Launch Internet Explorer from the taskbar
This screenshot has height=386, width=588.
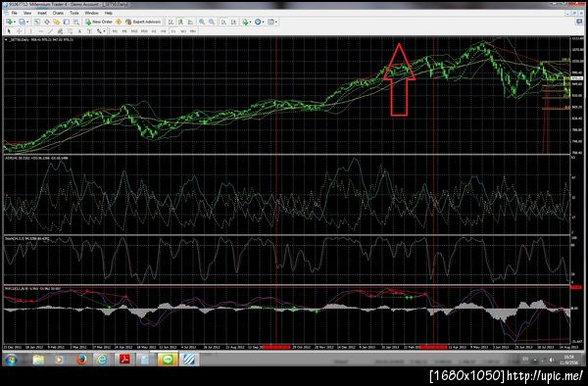[102, 361]
